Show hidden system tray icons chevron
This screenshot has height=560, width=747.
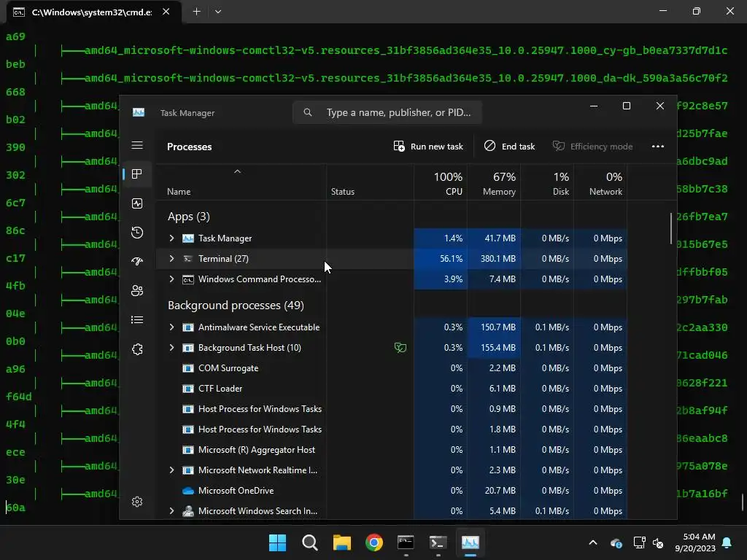click(592, 542)
